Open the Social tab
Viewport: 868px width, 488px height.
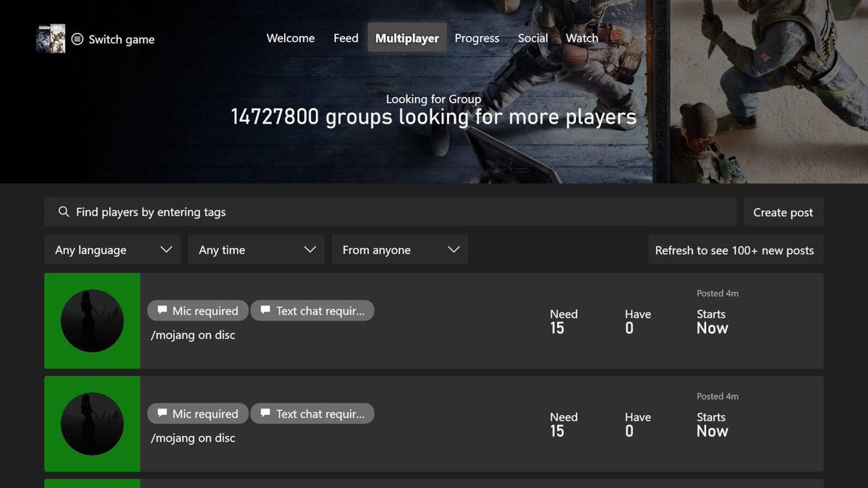click(x=532, y=38)
